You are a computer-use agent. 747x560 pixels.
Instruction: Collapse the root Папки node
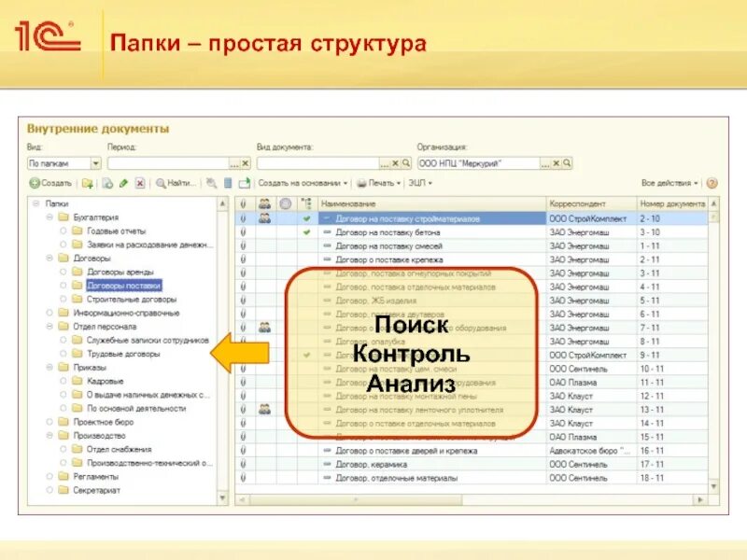point(35,203)
